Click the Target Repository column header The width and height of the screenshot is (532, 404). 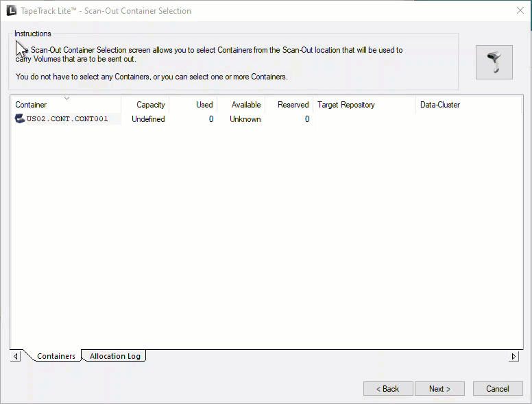(365, 105)
